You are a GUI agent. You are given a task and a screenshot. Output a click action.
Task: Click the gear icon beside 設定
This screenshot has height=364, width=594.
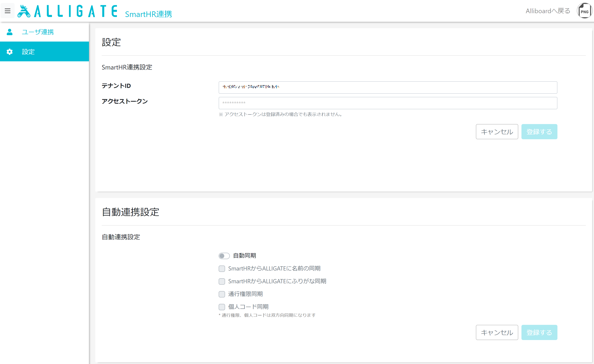coord(10,52)
